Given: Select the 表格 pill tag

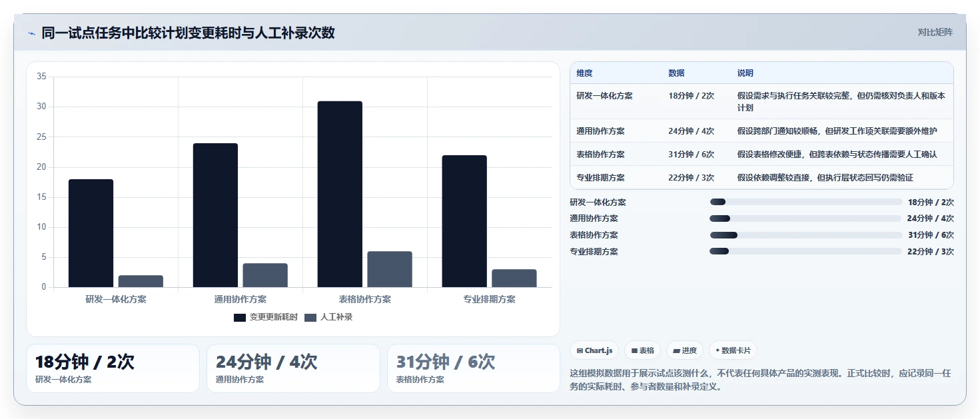Looking at the screenshot, I should 642,350.
